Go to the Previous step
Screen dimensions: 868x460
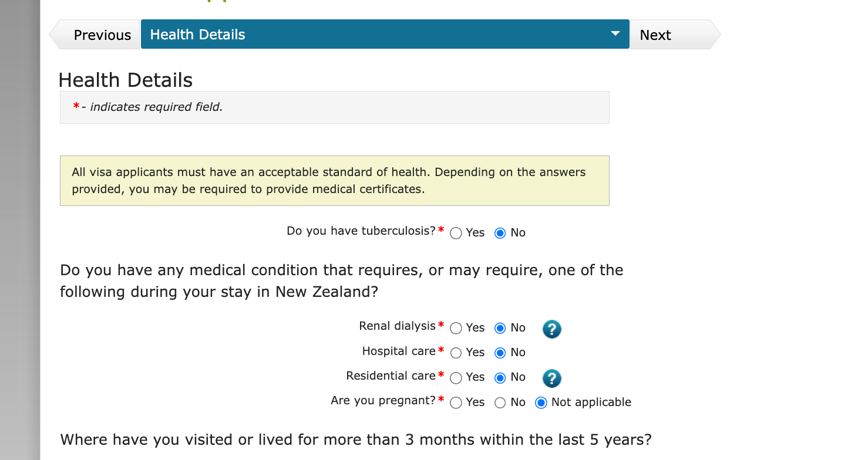click(101, 35)
